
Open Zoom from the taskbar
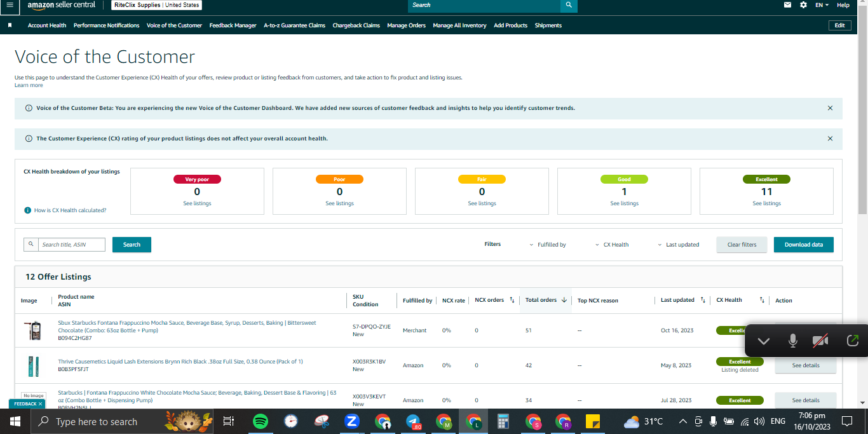click(x=352, y=421)
